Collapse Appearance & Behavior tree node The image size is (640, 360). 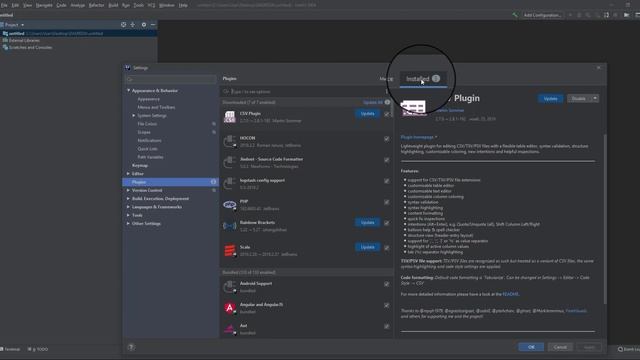click(x=129, y=91)
